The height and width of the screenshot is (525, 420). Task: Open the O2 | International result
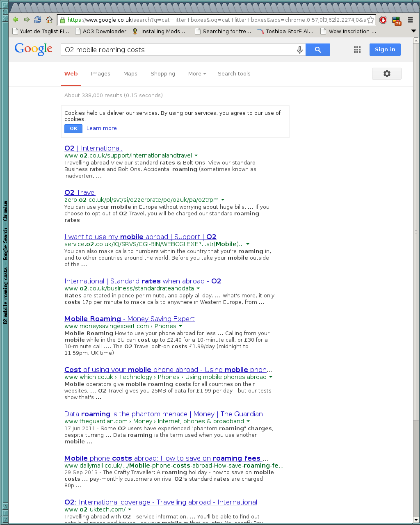point(94,148)
